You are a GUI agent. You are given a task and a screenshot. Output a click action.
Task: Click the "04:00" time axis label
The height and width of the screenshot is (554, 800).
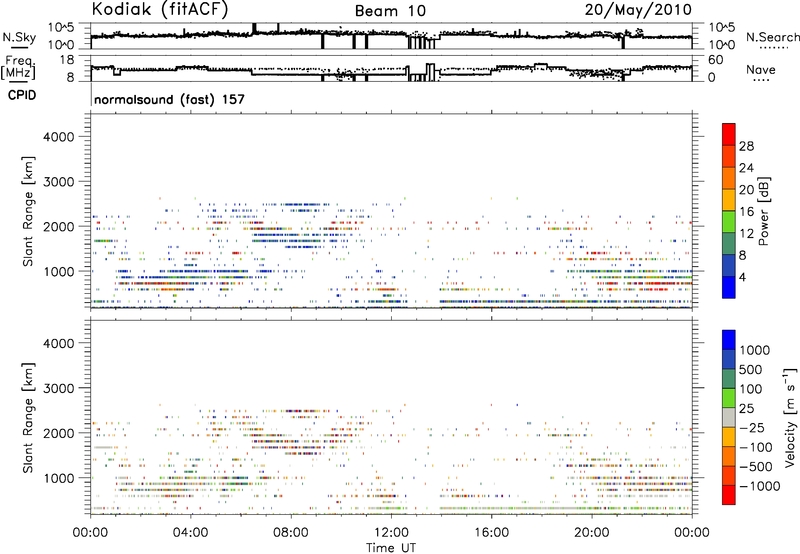pos(190,532)
